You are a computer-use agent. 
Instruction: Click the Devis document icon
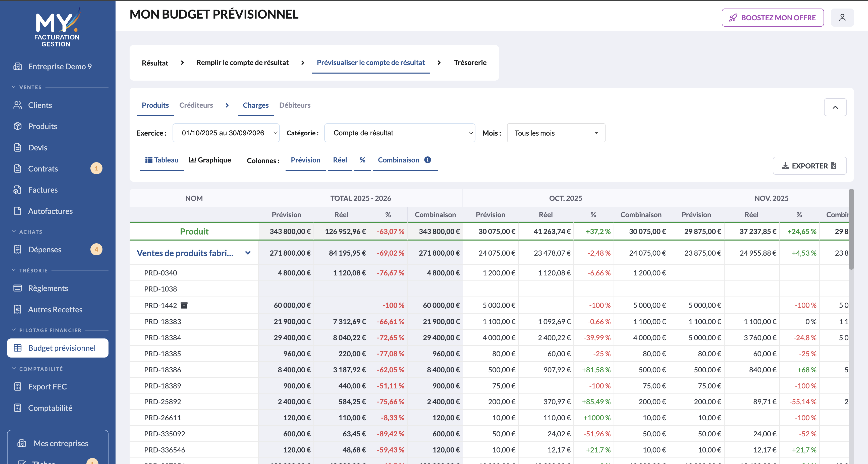click(18, 147)
